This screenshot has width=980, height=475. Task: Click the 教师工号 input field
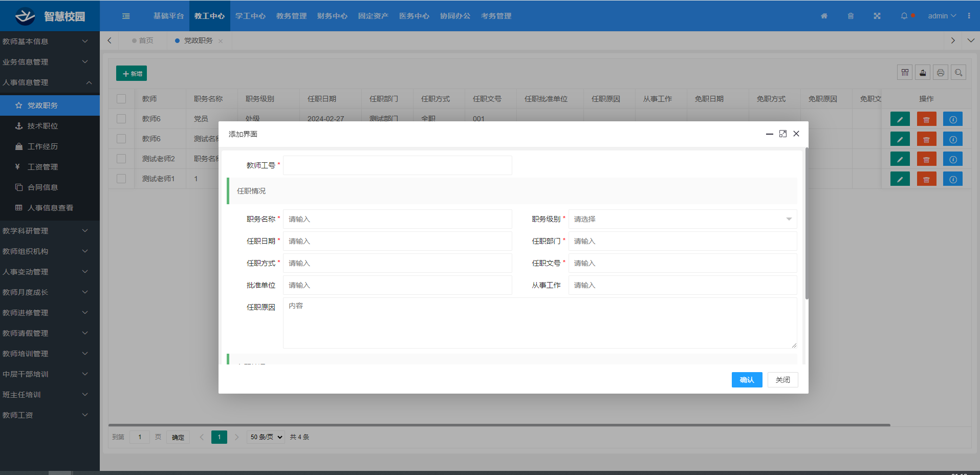pyautogui.click(x=397, y=165)
